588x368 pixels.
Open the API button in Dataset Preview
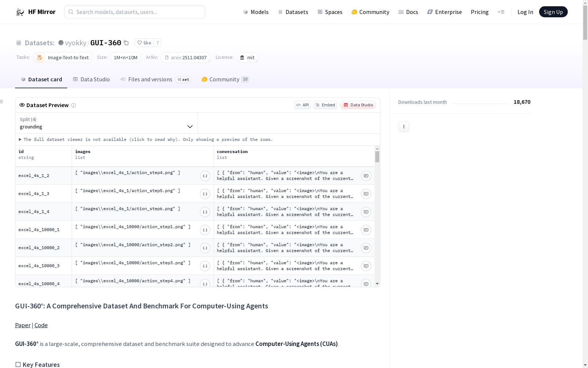[302, 105]
